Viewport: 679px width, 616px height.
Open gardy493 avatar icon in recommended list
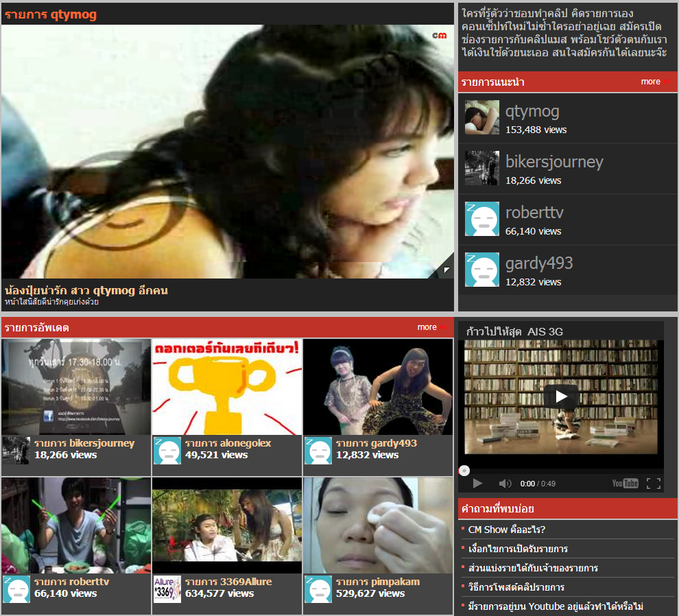(x=482, y=269)
